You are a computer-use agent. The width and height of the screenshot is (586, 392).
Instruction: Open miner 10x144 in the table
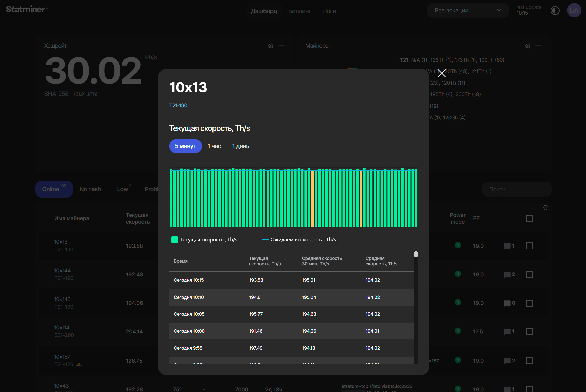(x=62, y=271)
